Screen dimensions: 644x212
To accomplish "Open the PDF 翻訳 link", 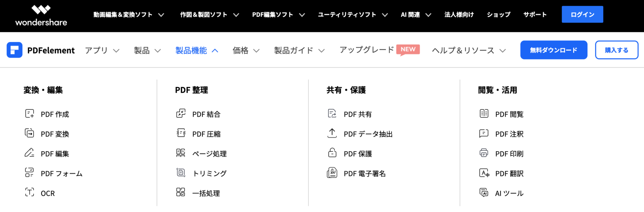I will pyautogui.click(x=509, y=174).
